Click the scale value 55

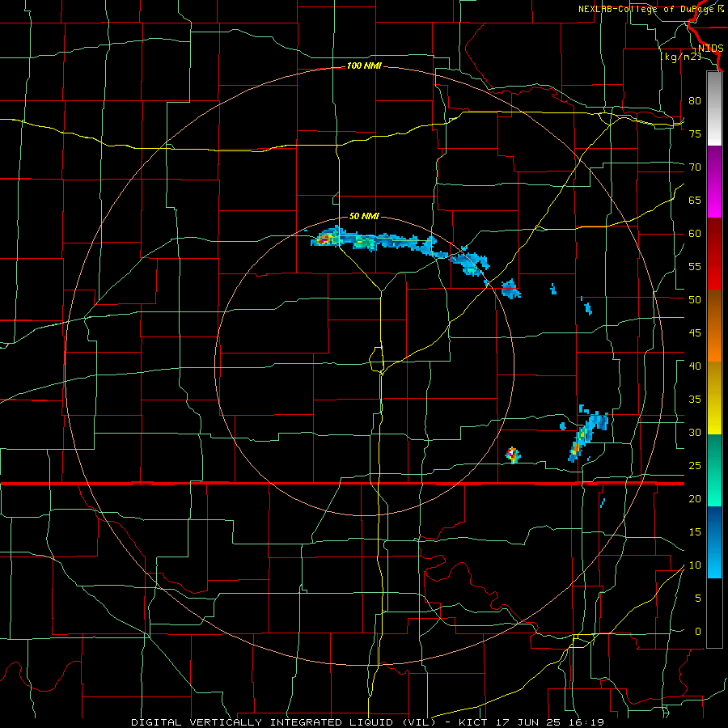tap(695, 266)
